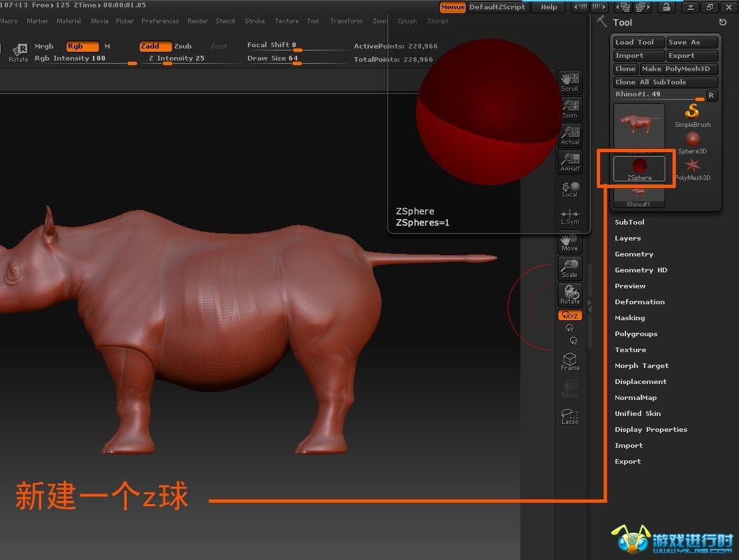The width and height of the screenshot is (739, 560).
Task: Expand the Layers section
Action: pyautogui.click(x=628, y=238)
